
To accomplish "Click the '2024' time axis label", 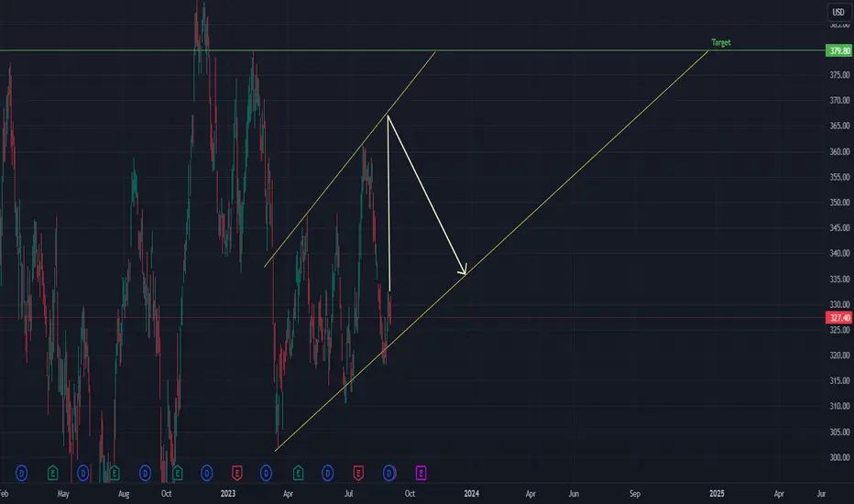I will click(x=471, y=494).
